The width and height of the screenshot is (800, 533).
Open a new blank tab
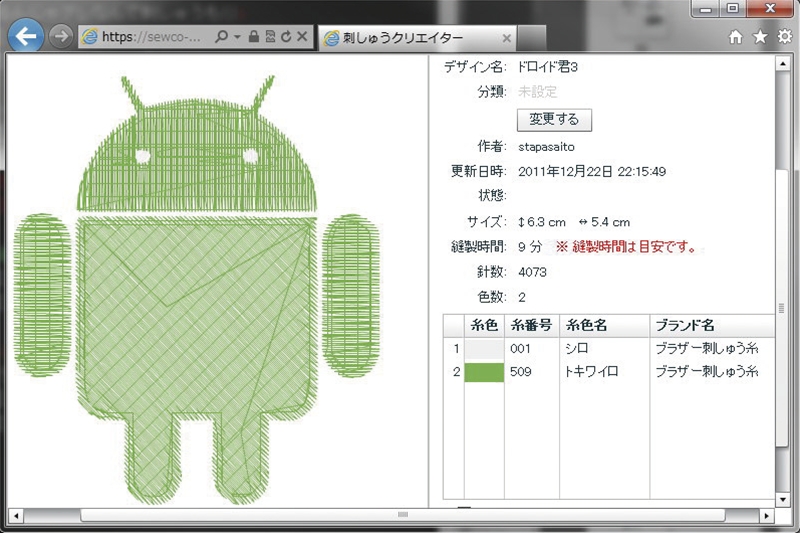[x=532, y=38]
